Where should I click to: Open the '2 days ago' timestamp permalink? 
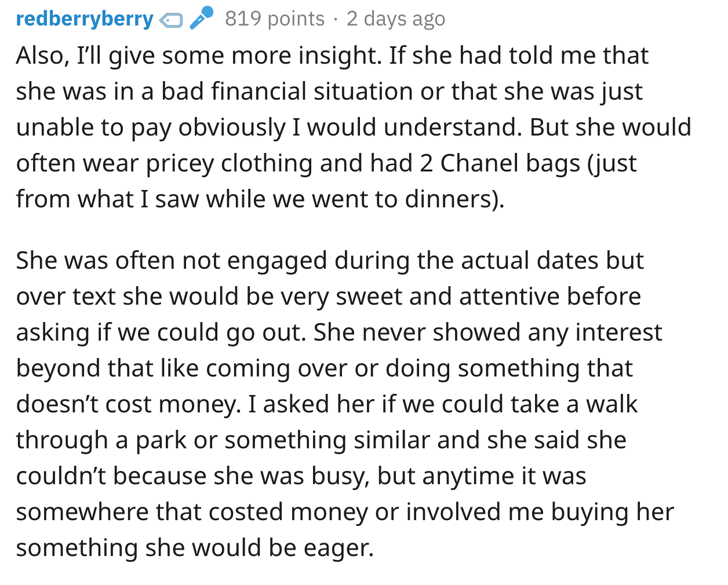(x=396, y=19)
